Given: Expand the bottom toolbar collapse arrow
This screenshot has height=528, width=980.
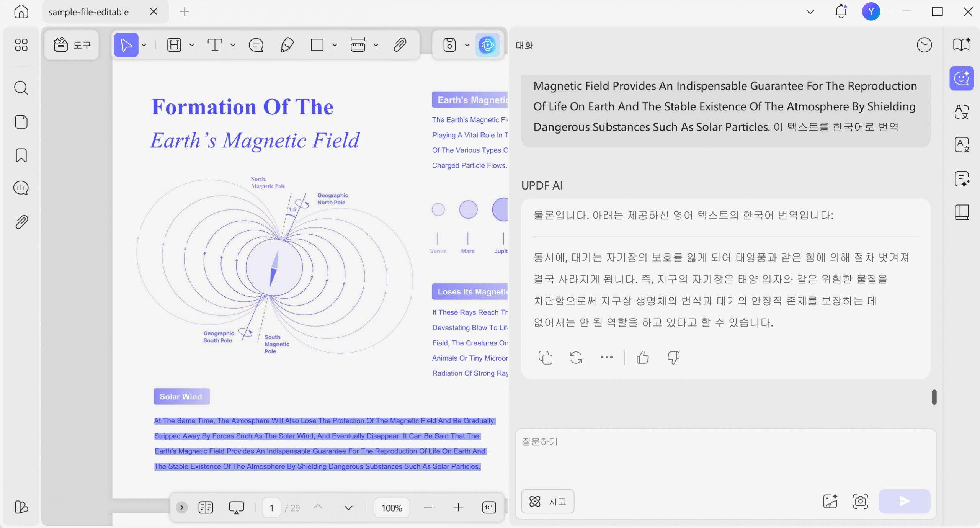Looking at the screenshot, I should 181,507.
